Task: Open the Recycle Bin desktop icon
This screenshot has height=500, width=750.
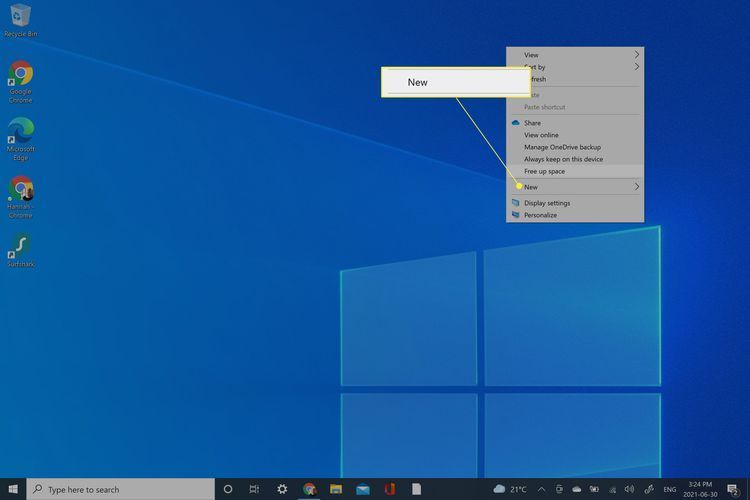Action: point(20,17)
